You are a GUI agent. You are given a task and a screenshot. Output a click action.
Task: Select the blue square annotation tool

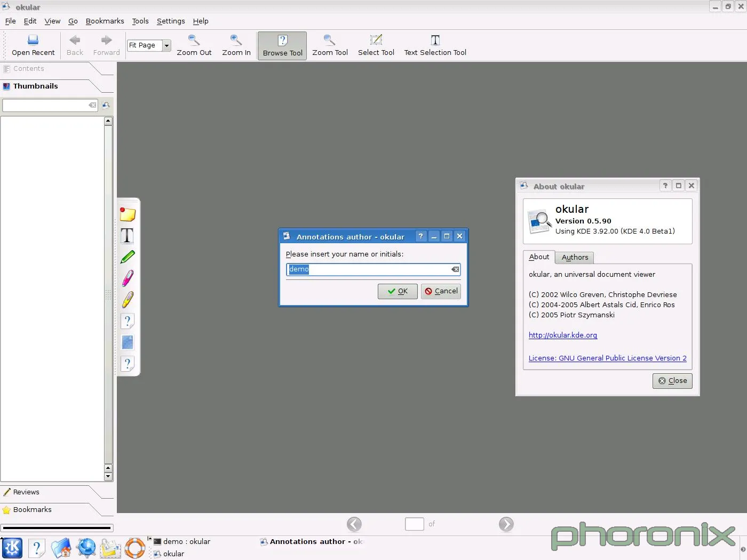click(128, 342)
